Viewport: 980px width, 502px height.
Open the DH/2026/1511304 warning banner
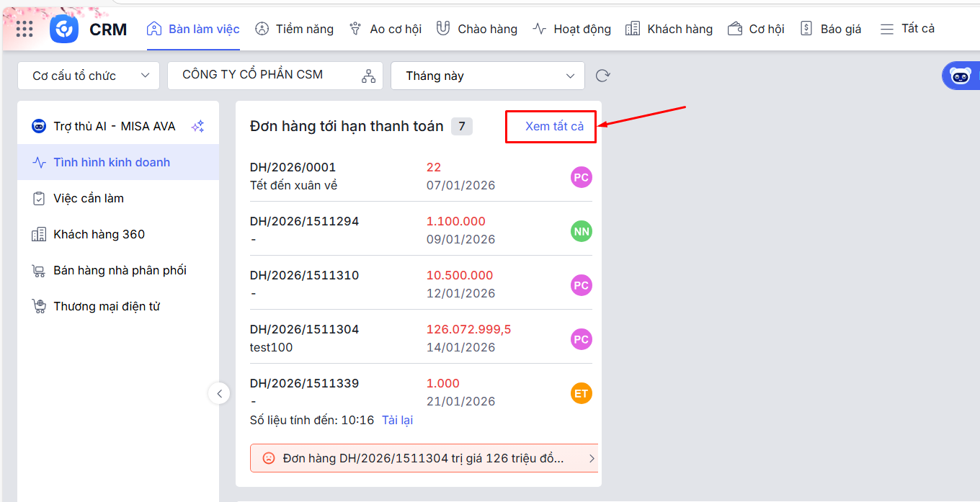(424, 458)
